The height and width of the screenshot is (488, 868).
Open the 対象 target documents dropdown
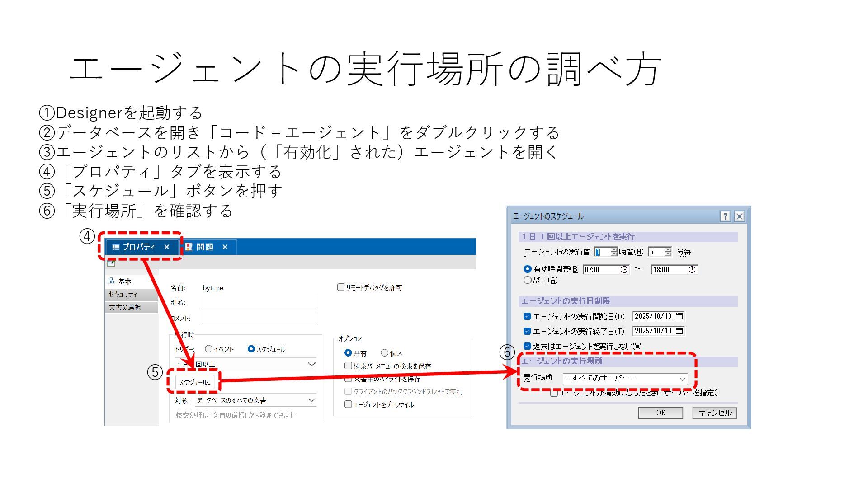coord(311,400)
